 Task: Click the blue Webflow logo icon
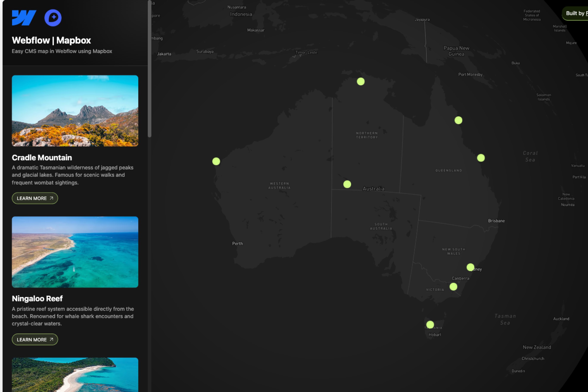[x=24, y=18]
